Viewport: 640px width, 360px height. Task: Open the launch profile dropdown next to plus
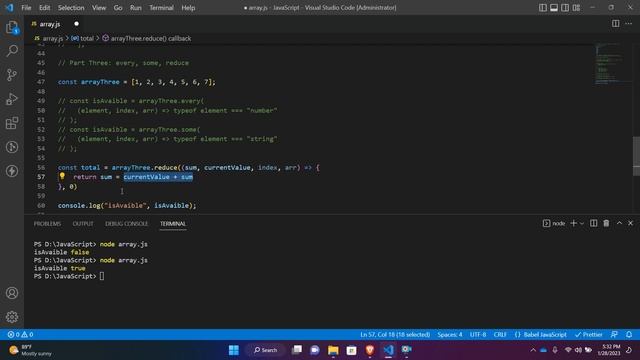pyautogui.click(x=582, y=223)
